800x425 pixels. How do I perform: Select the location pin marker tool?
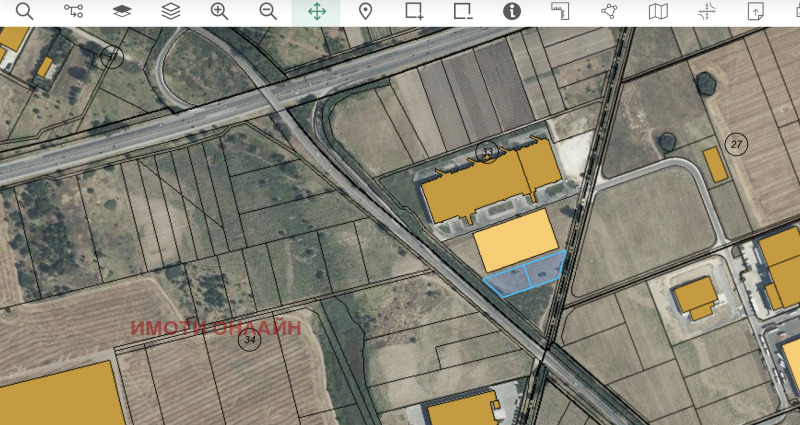click(x=365, y=11)
